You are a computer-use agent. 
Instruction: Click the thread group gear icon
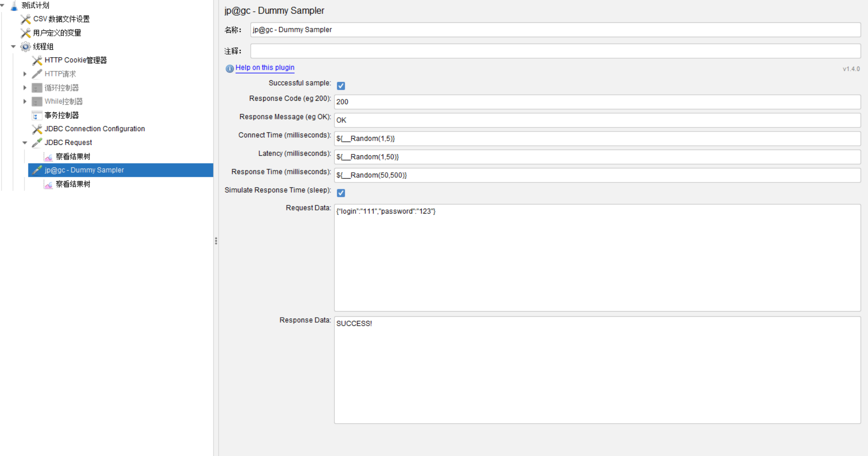coord(26,47)
